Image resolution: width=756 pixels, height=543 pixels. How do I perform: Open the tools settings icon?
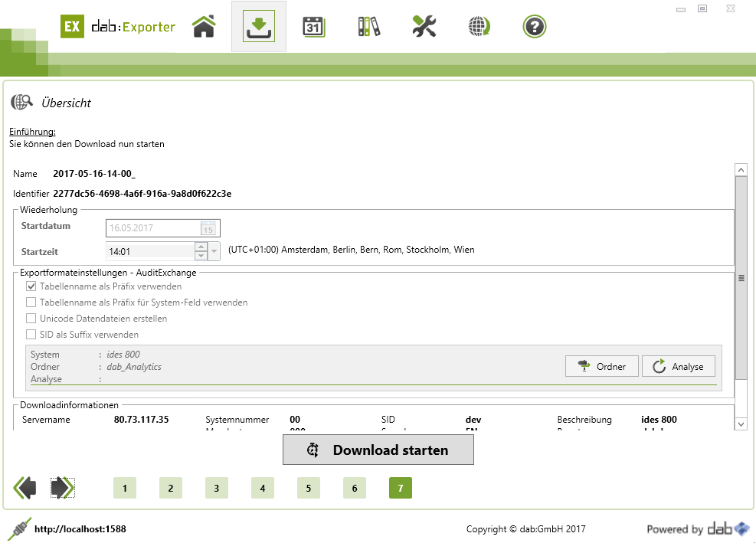[424, 27]
